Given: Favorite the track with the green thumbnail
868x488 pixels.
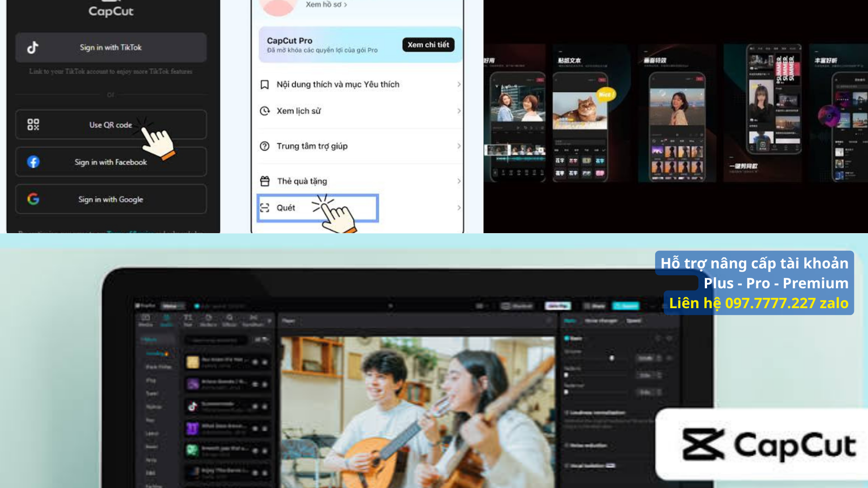Looking at the screenshot, I should tap(255, 450).
